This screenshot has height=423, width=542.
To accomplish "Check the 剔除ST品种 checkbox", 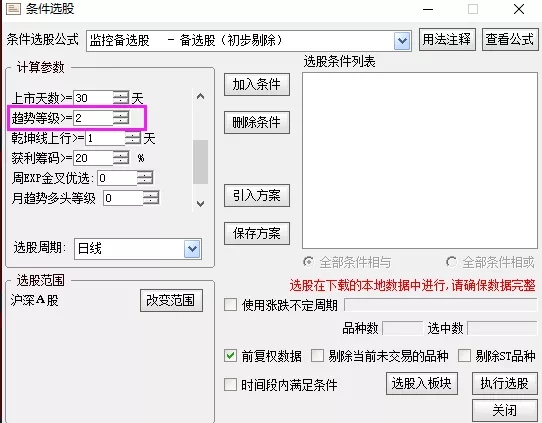I will point(464,356).
